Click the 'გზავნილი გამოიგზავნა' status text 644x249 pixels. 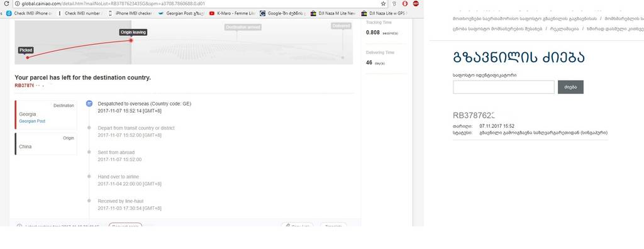[543, 133]
